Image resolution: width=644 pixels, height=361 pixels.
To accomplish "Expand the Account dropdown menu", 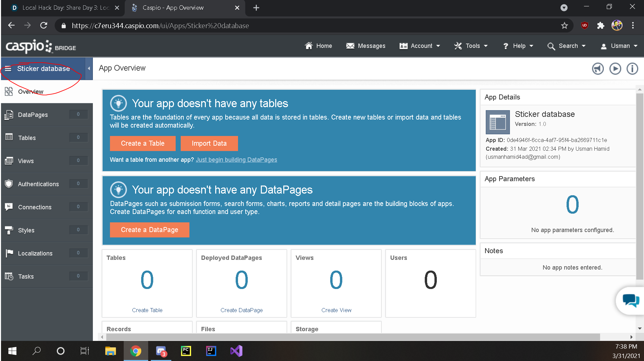I will (x=420, y=46).
